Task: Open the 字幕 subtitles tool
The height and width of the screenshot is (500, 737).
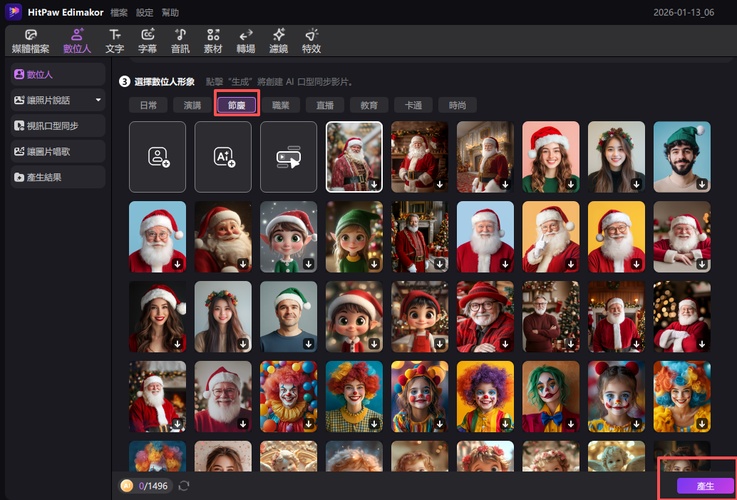Action: [x=147, y=41]
